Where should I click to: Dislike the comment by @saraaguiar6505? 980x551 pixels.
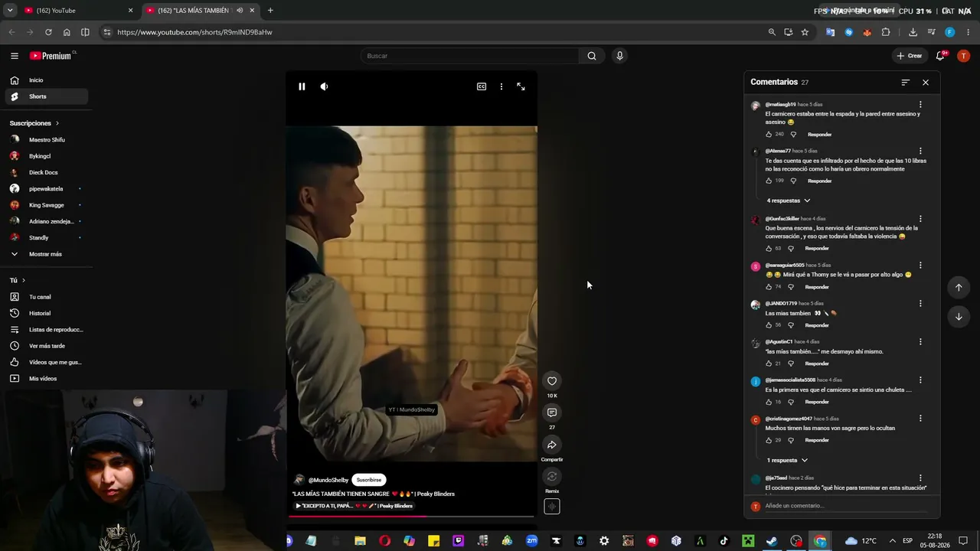[x=791, y=287]
